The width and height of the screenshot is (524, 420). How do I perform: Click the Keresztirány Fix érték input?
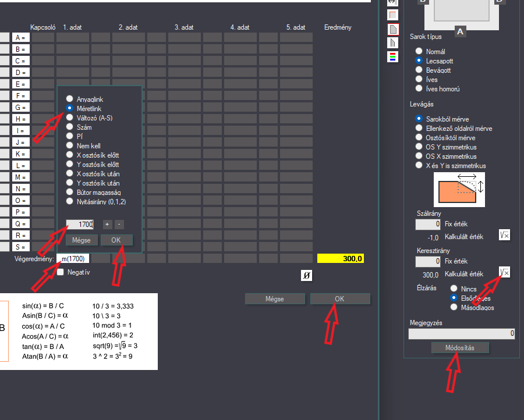pyautogui.click(x=428, y=261)
